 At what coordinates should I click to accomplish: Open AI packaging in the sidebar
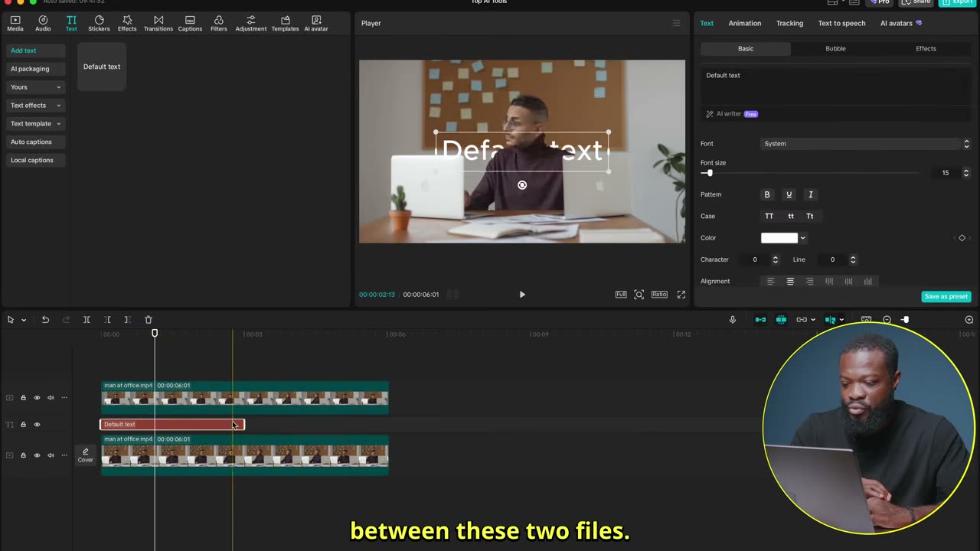[x=36, y=69]
